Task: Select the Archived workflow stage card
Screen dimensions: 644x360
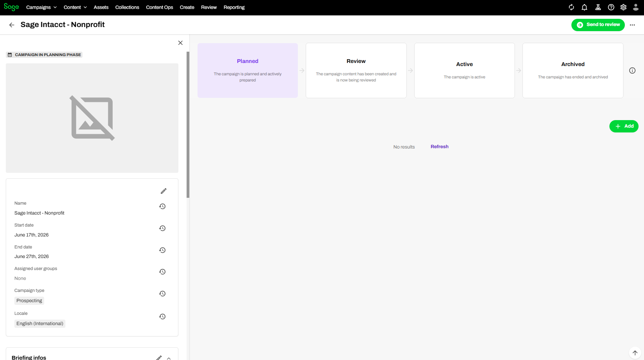Action: pos(573,70)
